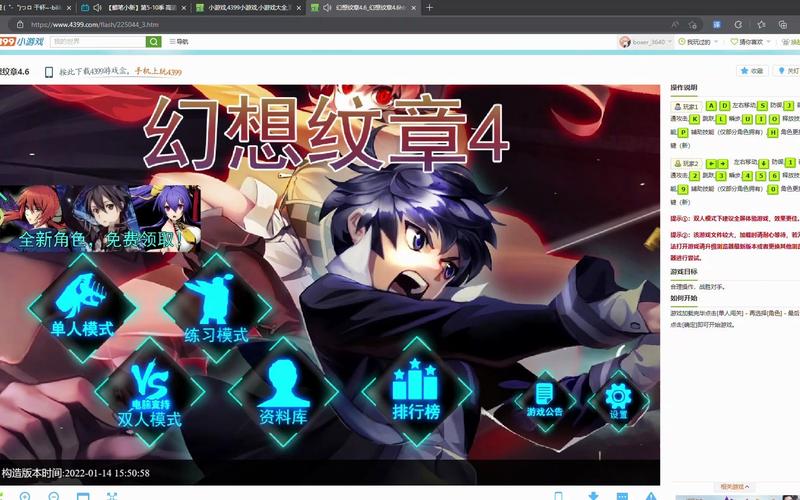Mute the 蜡笔小新 tab speaker icon
800x500 pixels.
click(x=97, y=8)
